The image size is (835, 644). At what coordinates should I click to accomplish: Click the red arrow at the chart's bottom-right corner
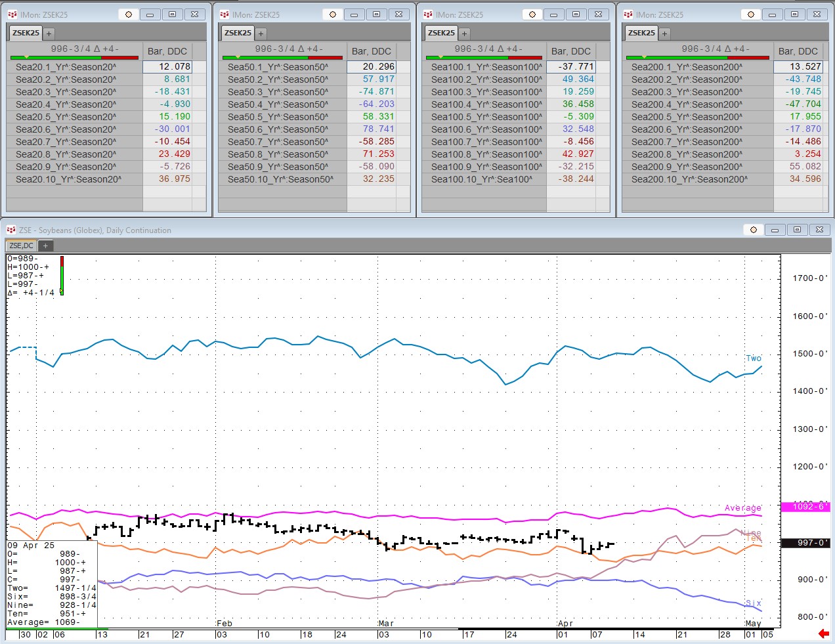click(x=824, y=633)
